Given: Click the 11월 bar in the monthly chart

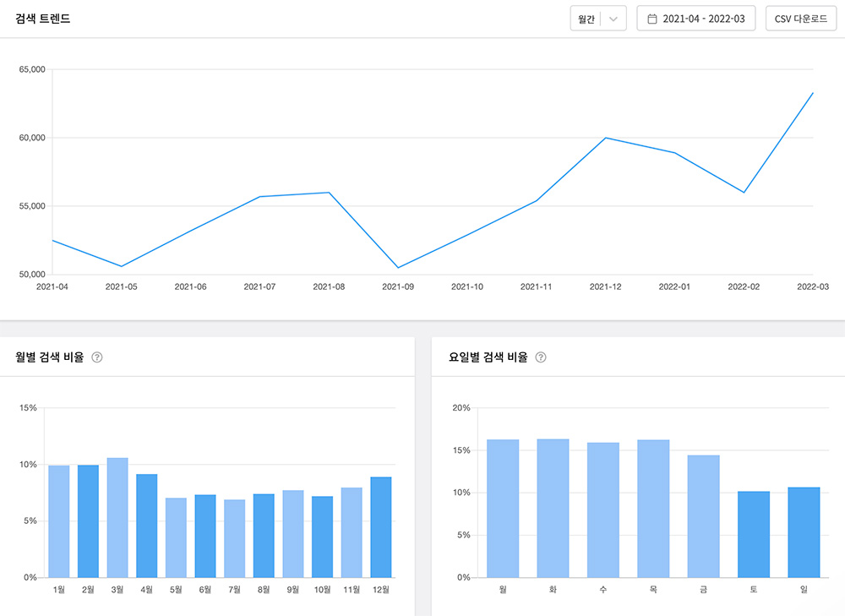Looking at the screenshot, I should click(x=352, y=532).
